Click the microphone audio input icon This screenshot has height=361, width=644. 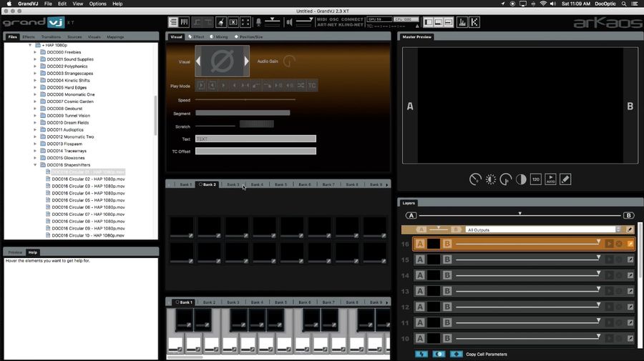click(258, 22)
